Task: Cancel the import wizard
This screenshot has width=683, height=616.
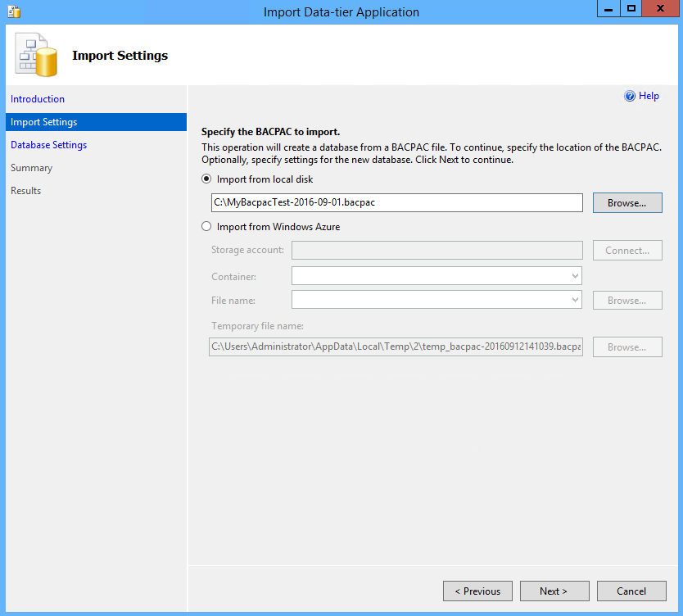Action: [x=631, y=591]
